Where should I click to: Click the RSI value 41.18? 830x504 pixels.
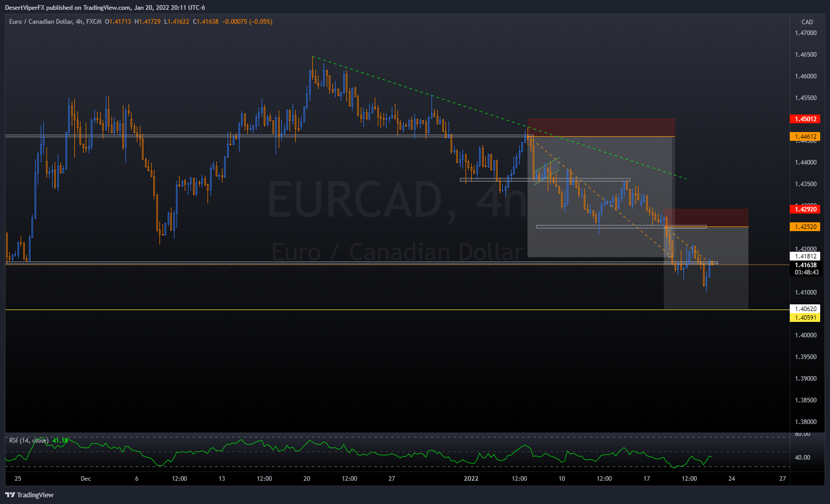click(60, 441)
